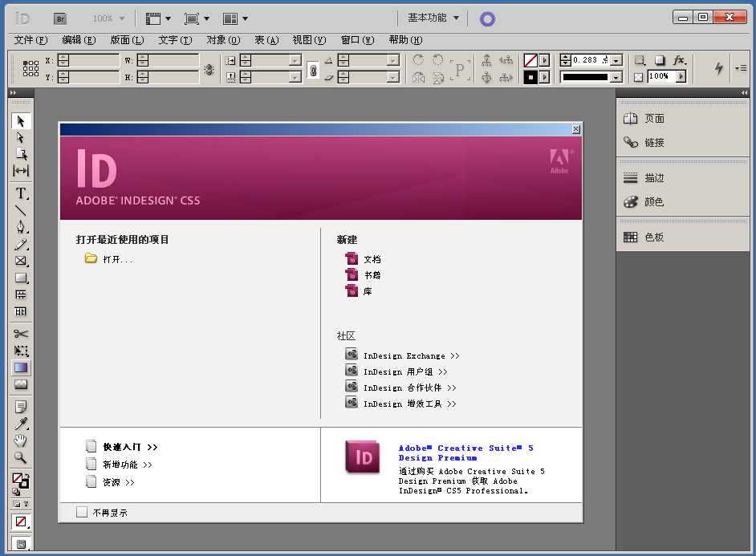This screenshot has height=556, width=756.
Task: Click the effects fx icon
Action: click(x=679, y=60)
